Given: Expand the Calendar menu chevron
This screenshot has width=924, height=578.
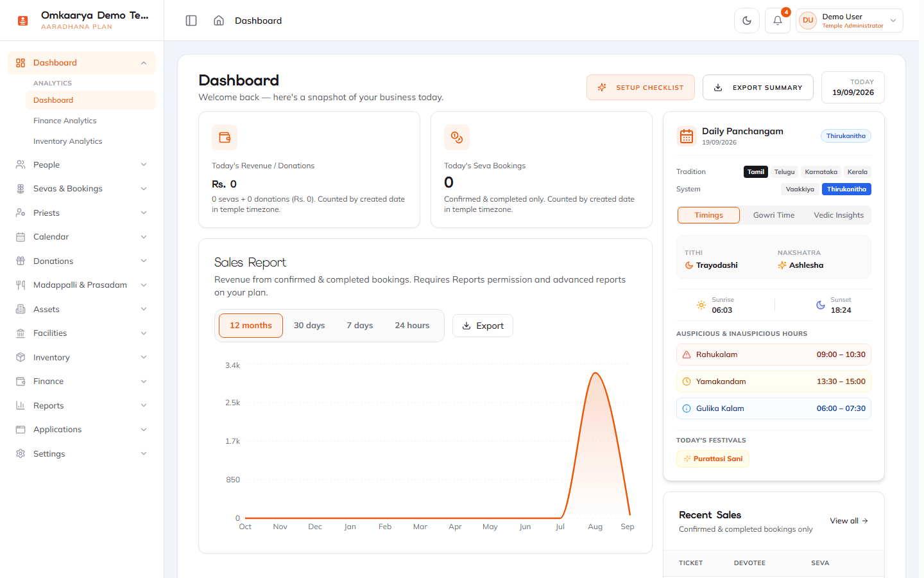Looking at the screenshot, I should [x=144, y=237].
